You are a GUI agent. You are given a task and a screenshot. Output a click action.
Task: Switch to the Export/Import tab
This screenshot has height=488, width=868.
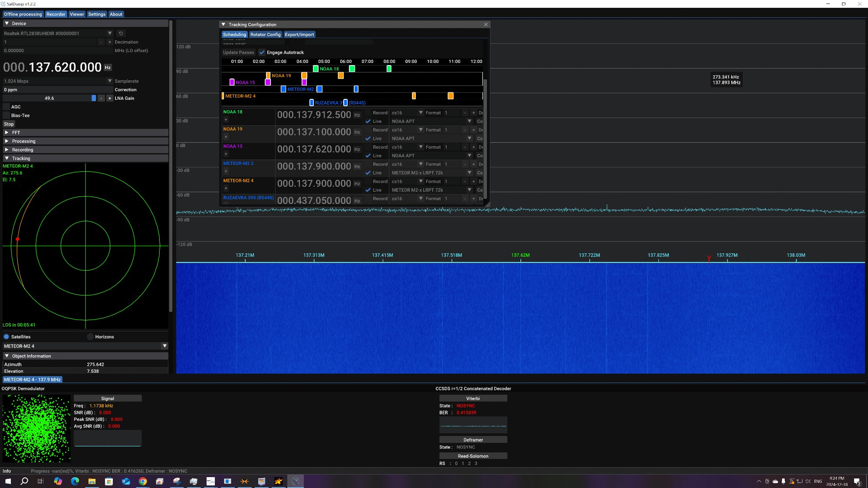[x=299, y=35]
